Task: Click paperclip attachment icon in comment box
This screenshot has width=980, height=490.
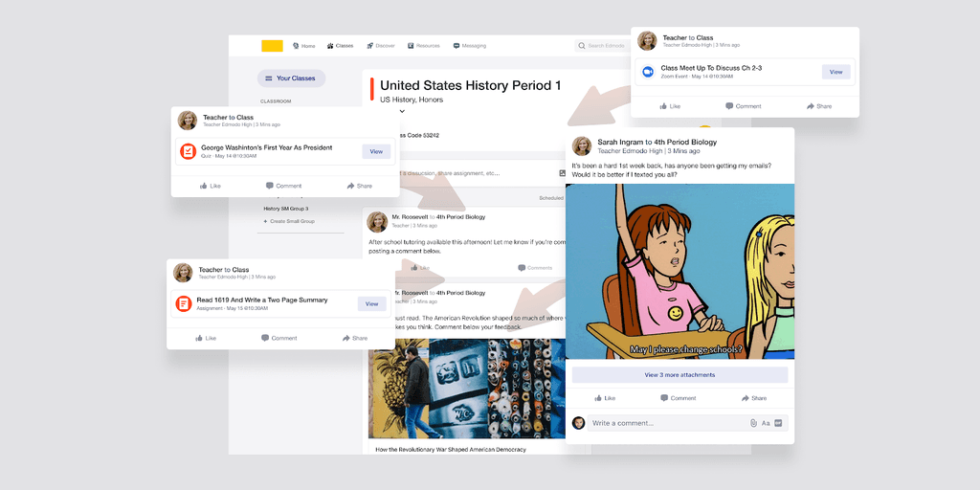Action: click(x=754, y=423)
